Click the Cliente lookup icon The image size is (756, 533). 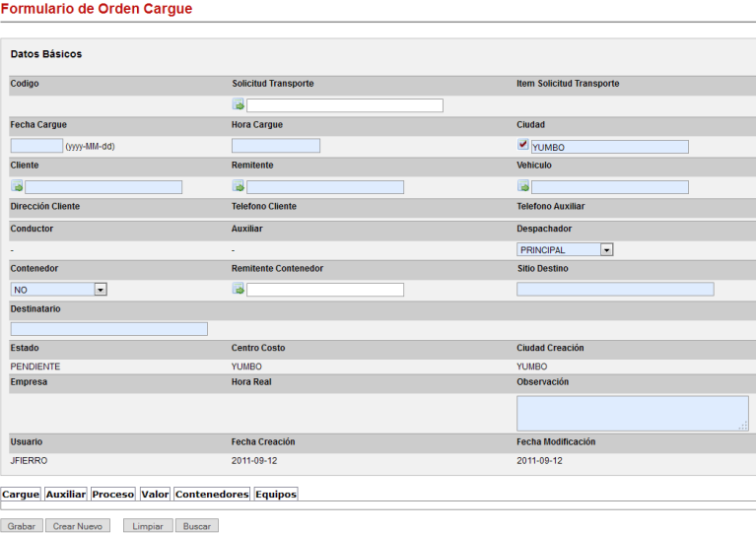[17, 186]
